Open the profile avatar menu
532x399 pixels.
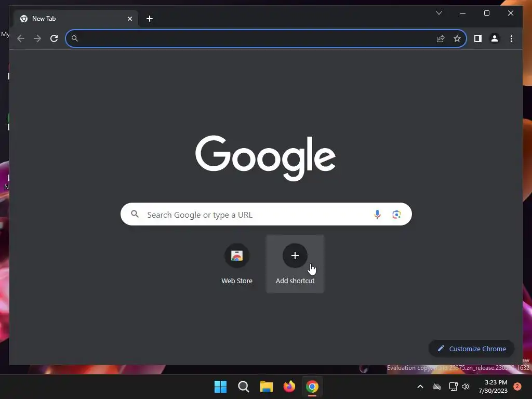coord(495,38)
